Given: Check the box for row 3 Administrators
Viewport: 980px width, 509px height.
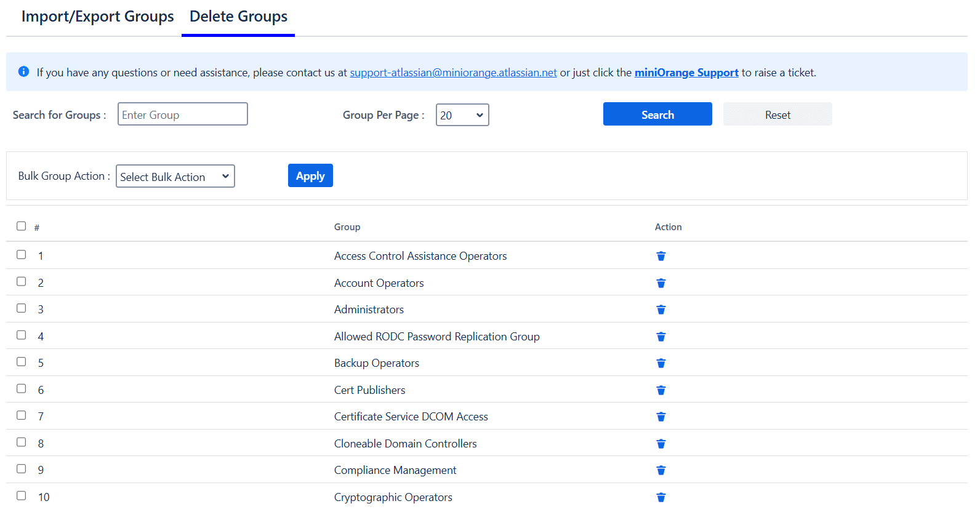Looking at the screenshot, I should click(22, 308).
